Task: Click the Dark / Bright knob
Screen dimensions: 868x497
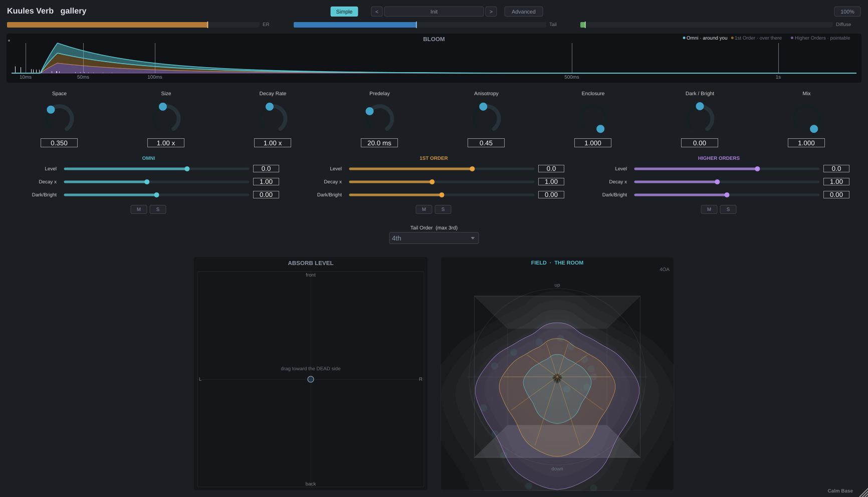Action: (x=700, y=118)
